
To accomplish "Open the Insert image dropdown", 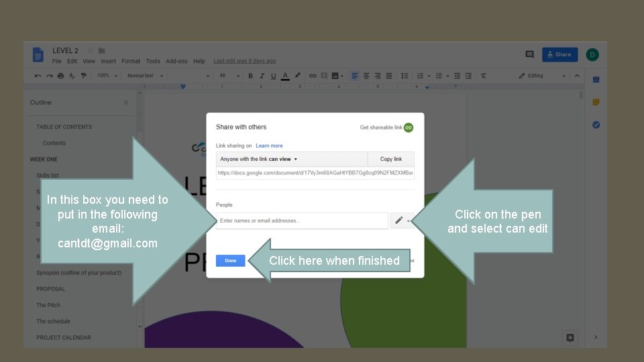I will point(337,76).
